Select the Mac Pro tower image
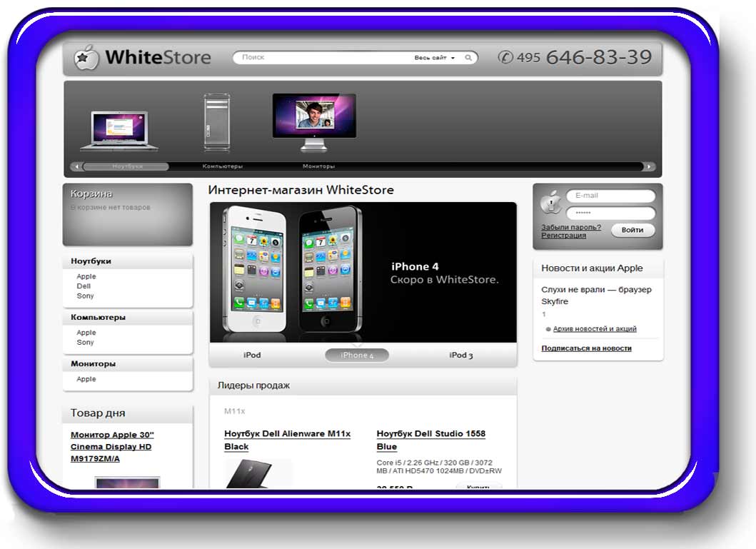 click(216, 121)
